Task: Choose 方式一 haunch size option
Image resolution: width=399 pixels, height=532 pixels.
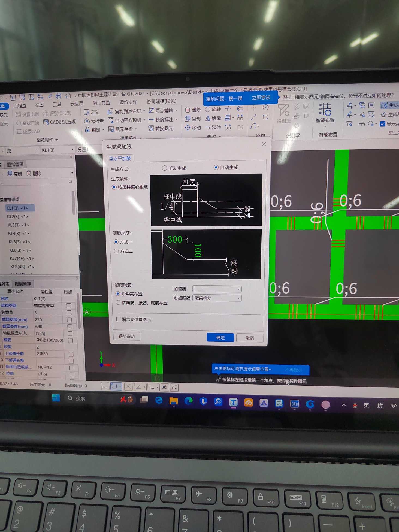Action: coord(123,242)
